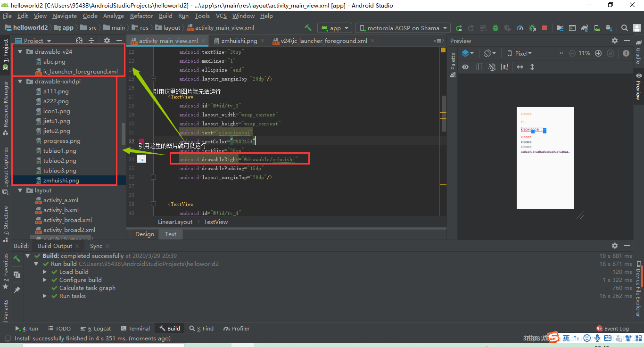The height and width of the screenshot is (347, 644).
Task: Open the Refactor menu
Action: 141,16
